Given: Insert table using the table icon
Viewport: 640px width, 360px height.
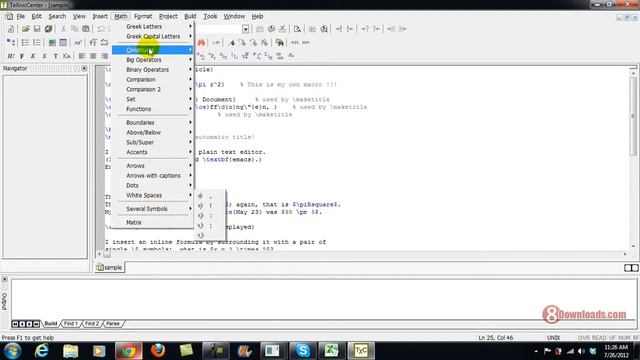Looking at the screenshot, I should 63,42.
